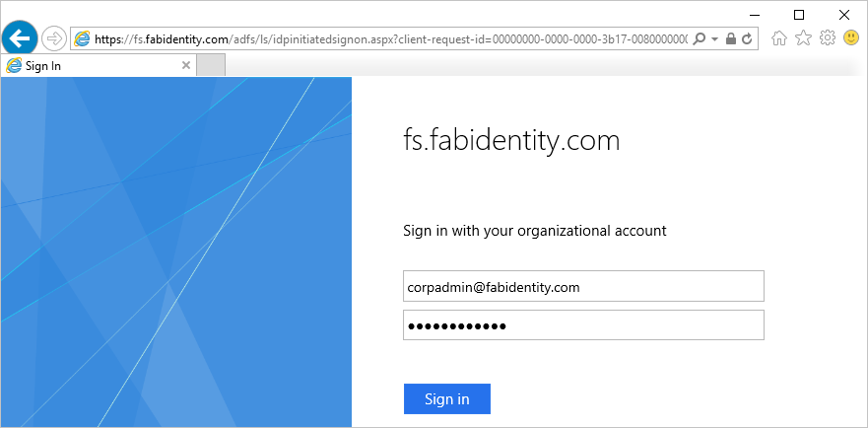Image resolution: width=868 pixels, height=428 pixels.
Task: Click the URL in the address bar
Action: pyautogui.click(x=394, y=38)
